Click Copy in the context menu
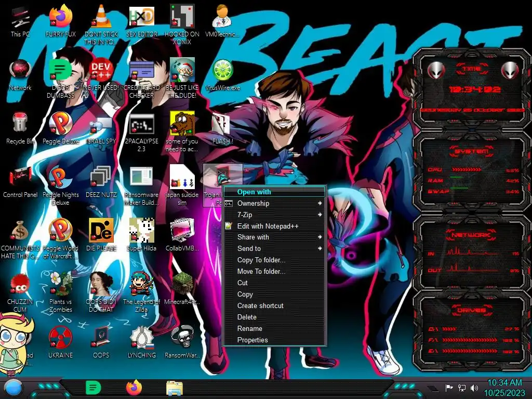Image resolution: width=532 pixels, height=399 pixels. (x=274, y=294)
